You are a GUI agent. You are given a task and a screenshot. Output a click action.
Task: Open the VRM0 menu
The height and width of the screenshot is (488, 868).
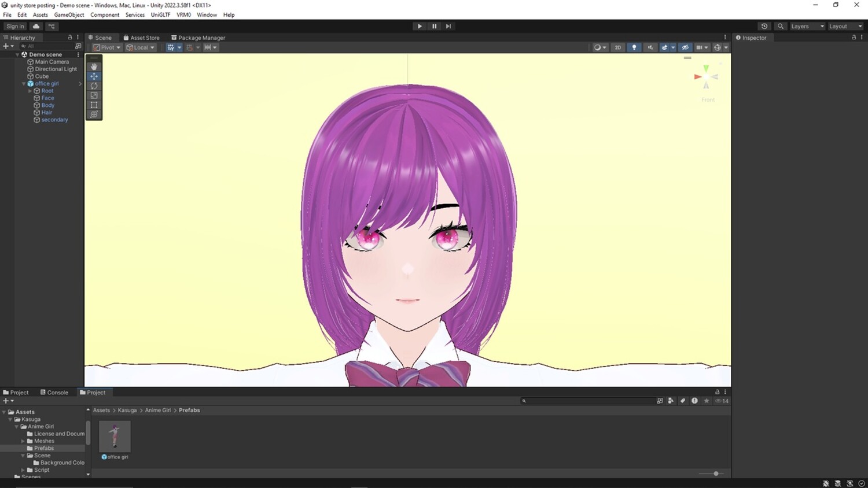183,14
